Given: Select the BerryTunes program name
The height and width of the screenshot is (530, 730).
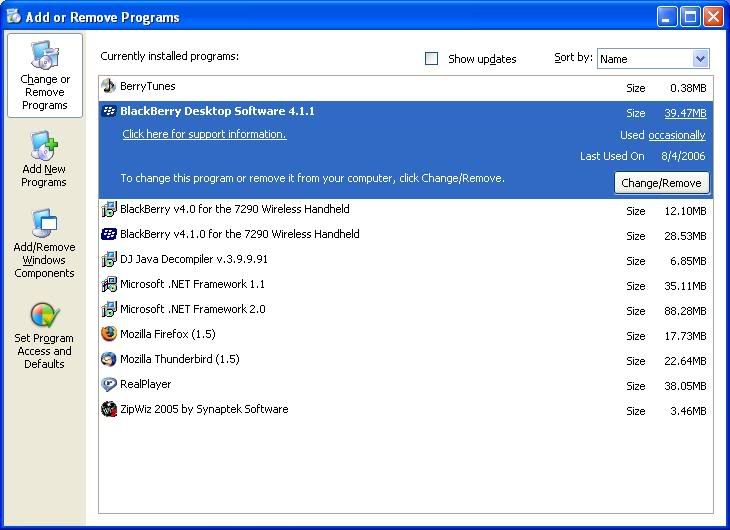Looking at the screenshot, I should tap(148, 86).
